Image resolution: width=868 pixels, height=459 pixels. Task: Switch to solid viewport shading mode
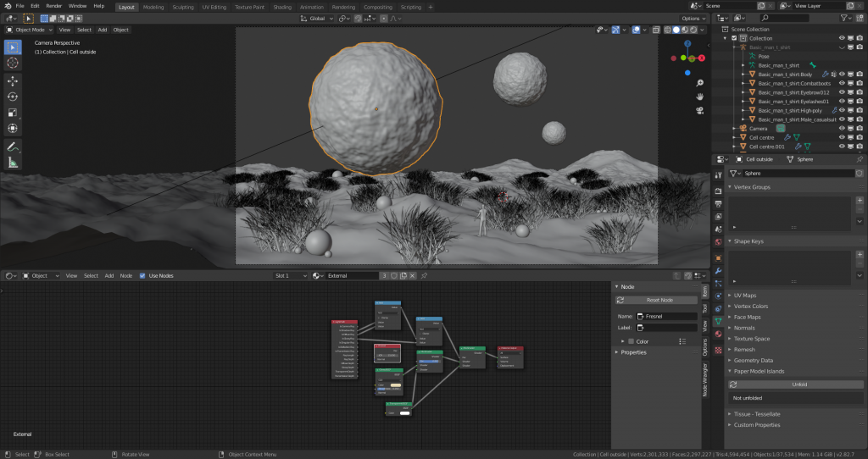(676, 30)
